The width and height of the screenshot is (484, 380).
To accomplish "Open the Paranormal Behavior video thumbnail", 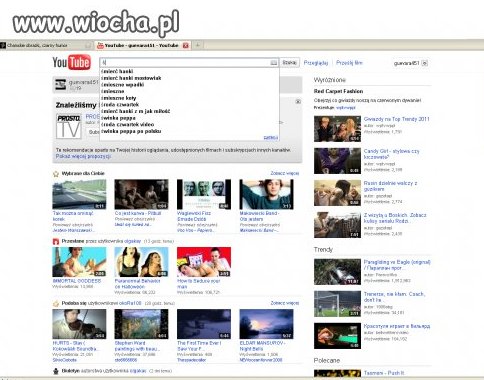I will (141, 262).
